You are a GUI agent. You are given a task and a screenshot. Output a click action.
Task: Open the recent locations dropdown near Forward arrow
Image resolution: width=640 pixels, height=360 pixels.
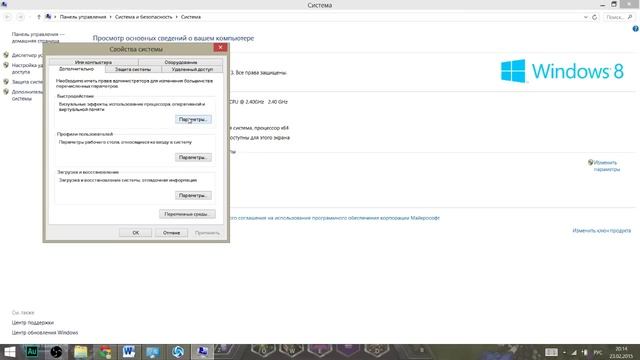point(29,17)
